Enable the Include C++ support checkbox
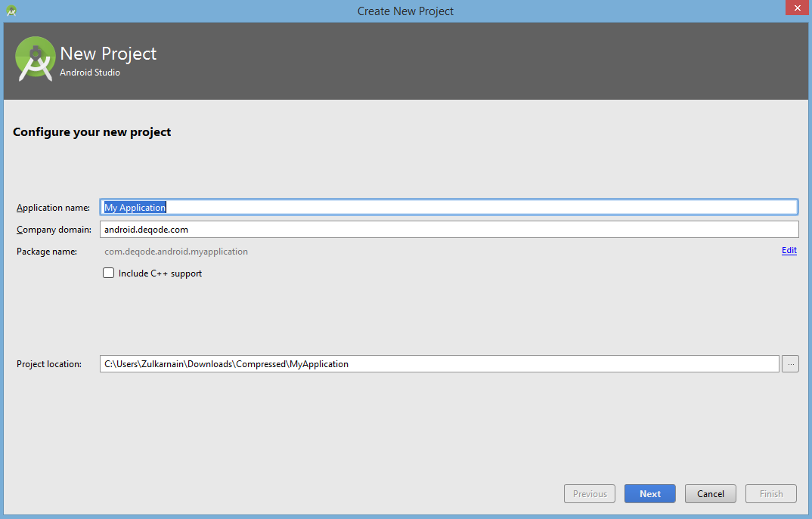This screenshot has width=812, height=519. click(108, 273)
